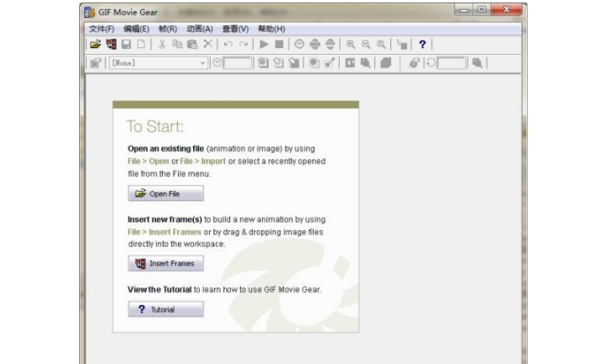Click the resize squares icon before Help
Viewport: 607px width, 364px height.
[x=402, y=44]
